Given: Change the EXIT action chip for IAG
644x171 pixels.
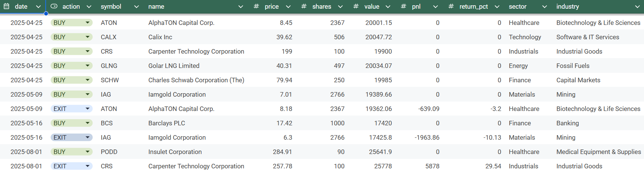Looking at the screenshot, I should 88,137.
